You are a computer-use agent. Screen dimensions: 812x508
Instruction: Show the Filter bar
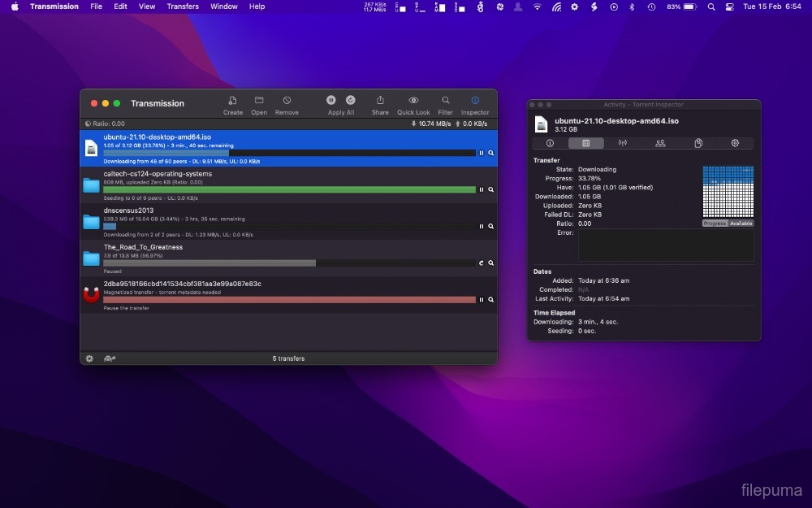point(446,100)
